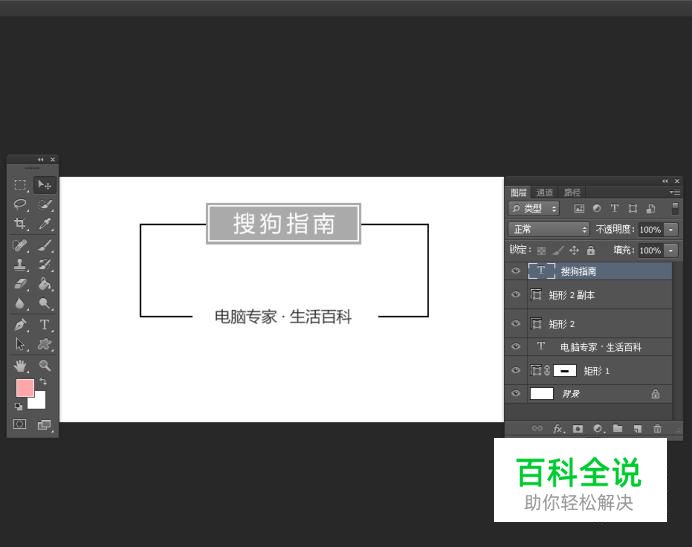Select the Paint Bucket tool
Screen dimensions: 692x547
click(45, 284)
